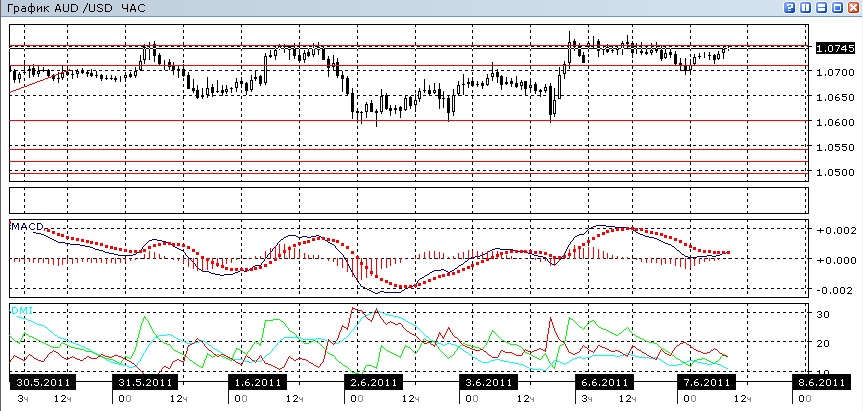This screenshot has height=411, width=863.
Task: Click the empty indicator panel above MACD
Action: coord(409,200)
